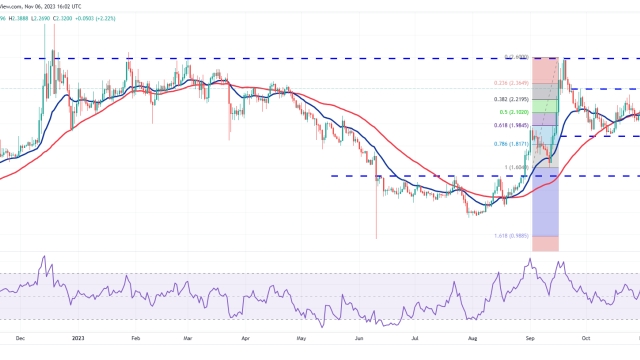Select the light-blue 0.786 Fibonacci zone band
Screen dimensions: 640x360
545,135
